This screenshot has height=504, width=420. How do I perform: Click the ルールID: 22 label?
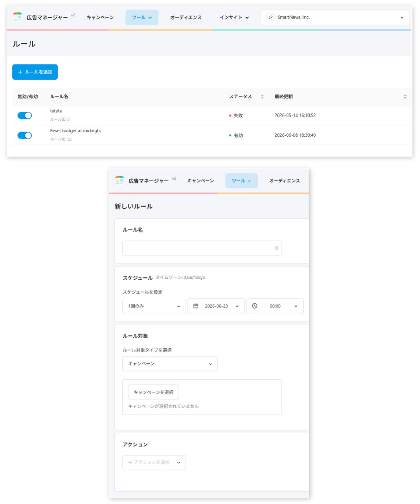[x=61, y=139]
